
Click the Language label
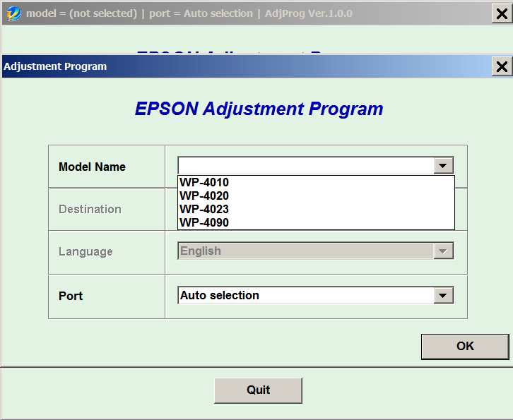tap(85, 252)
